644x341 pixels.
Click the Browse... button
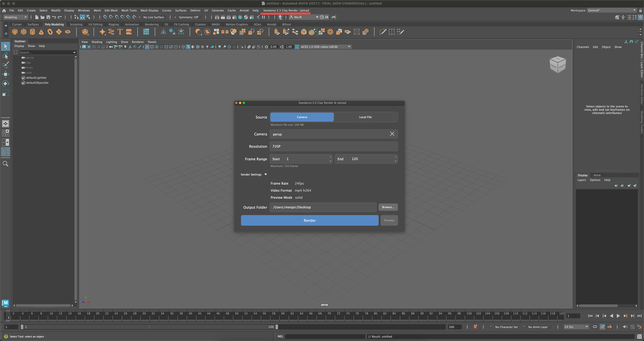point(388,207)
